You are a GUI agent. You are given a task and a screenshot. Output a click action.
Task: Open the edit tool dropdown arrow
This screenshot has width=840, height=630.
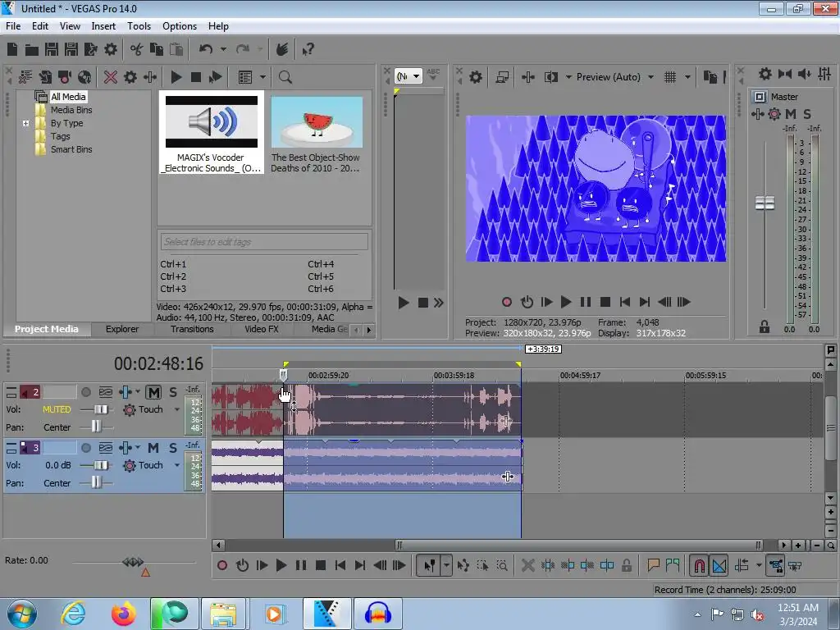tap(446, 565)
